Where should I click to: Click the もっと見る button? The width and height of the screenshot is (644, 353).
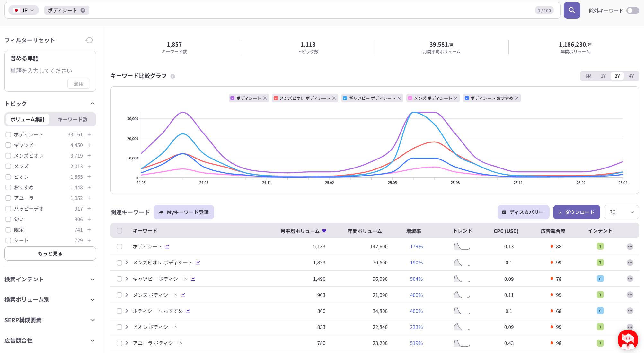50,254
